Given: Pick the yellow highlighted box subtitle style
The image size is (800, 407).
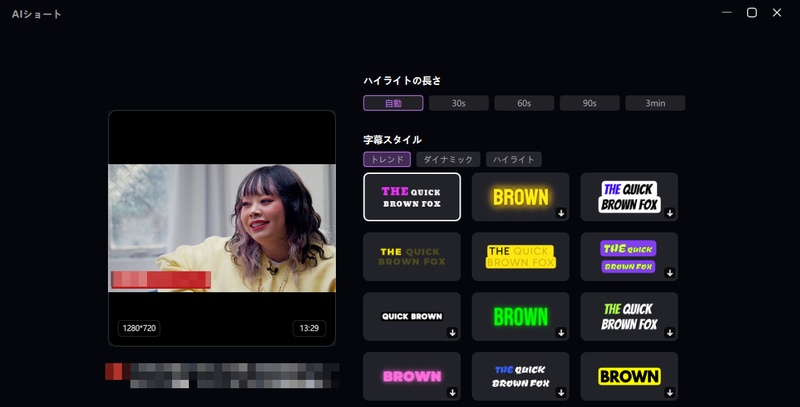Looking at the screenshot, I should coord(520,257).
